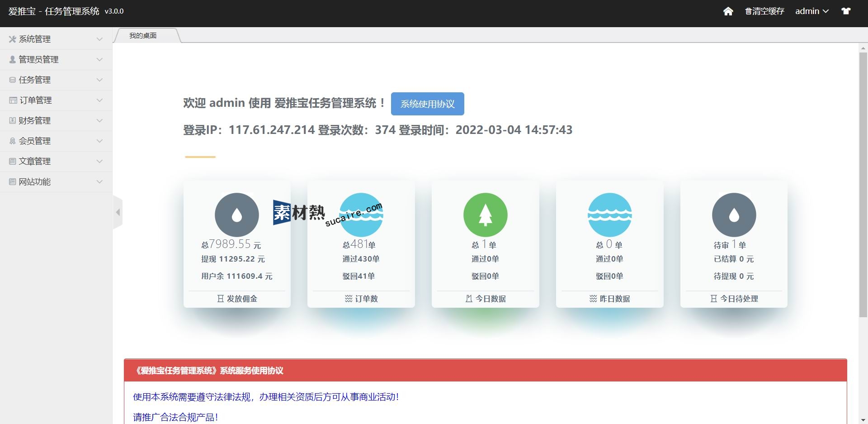Screen dimensions: 868x424
Task: Click small icon next to 发放佣金 label
Action: coord(221,299)
